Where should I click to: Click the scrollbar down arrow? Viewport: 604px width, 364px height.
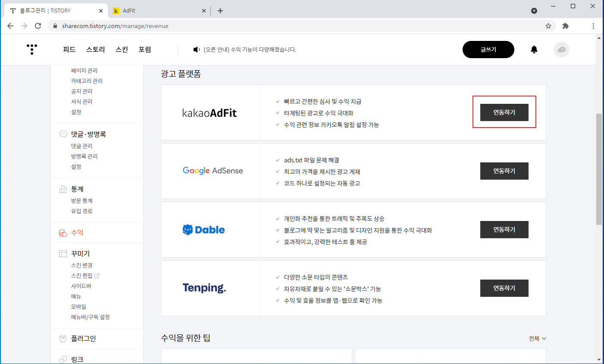(599, 360)
